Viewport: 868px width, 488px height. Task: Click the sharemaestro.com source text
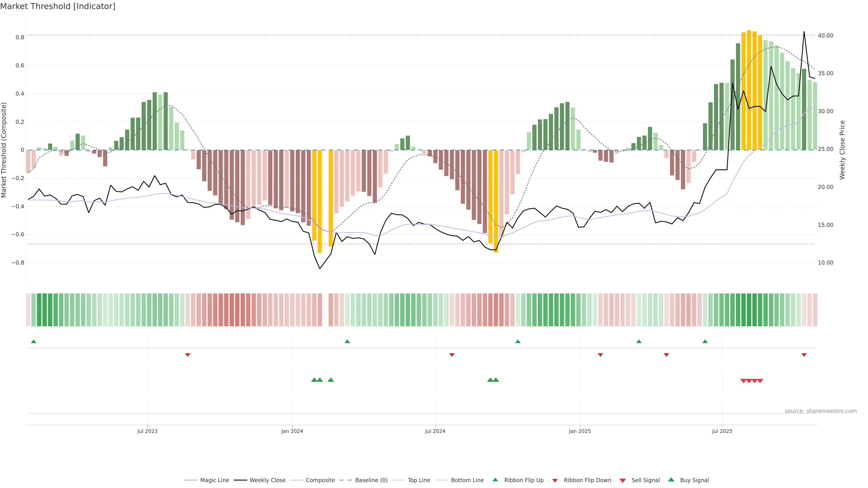[821, 411]
